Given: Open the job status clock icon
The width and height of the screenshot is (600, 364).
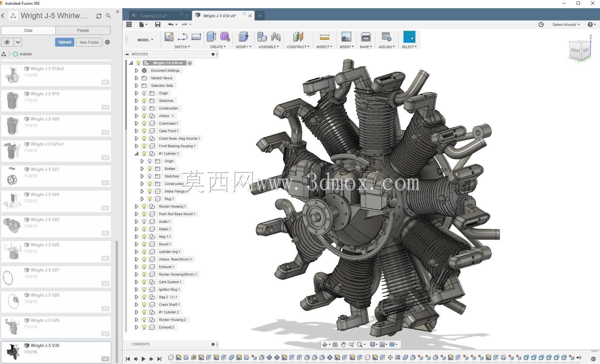Looking at the screenshot, I should point(541,25).
